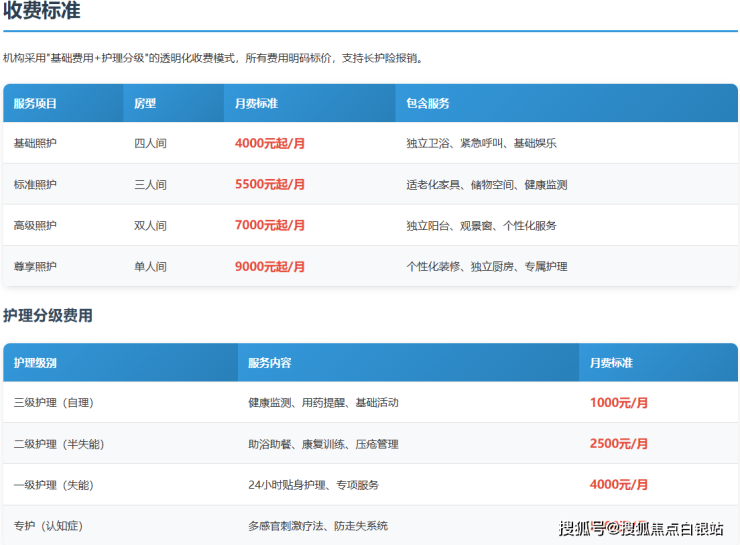Click the 9000元起/月 price
Screen dimensions: 740x545
click(270, 267)
